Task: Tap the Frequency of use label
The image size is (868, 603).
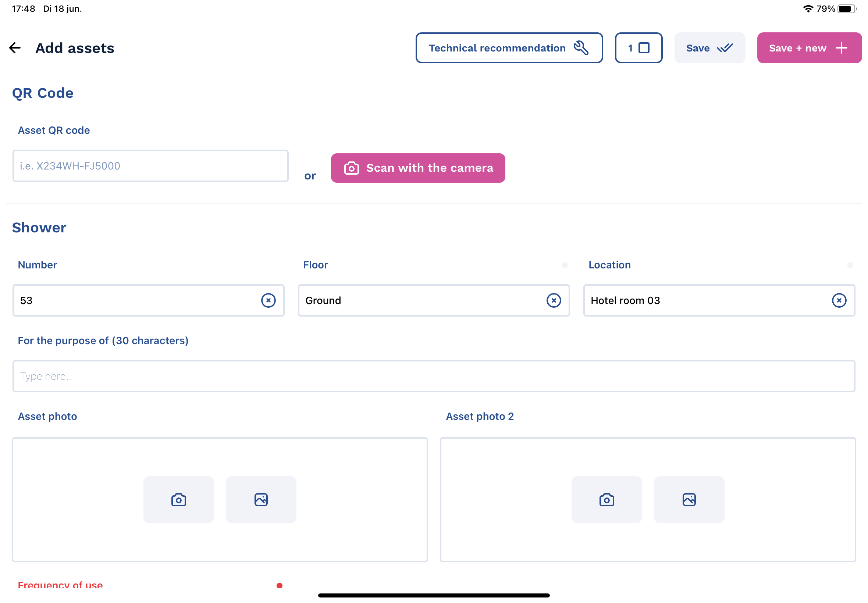Action: coord(60,585)
